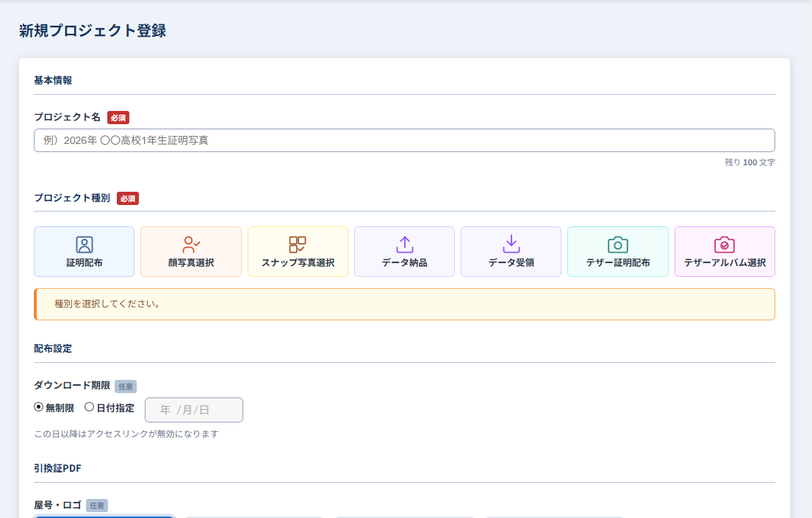Viewport: 812px width, 518px height.
Task: Choose the 顔写真選択 person-check icon
Action: (191, 245)
